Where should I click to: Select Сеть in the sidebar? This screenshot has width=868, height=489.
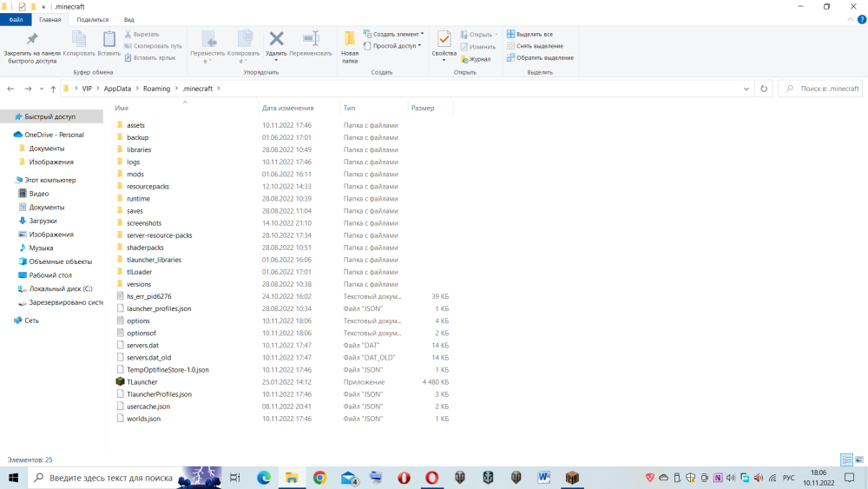click(x=31, y=320)
